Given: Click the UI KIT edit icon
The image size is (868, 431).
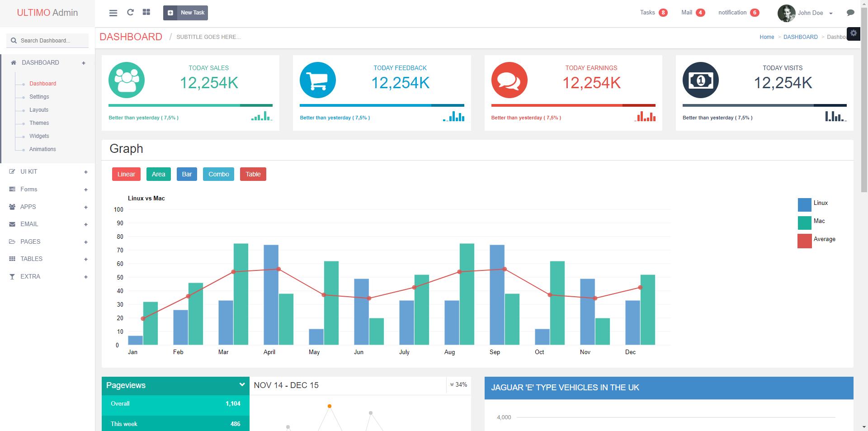Looking at the screenshot, I should point(12,171).
